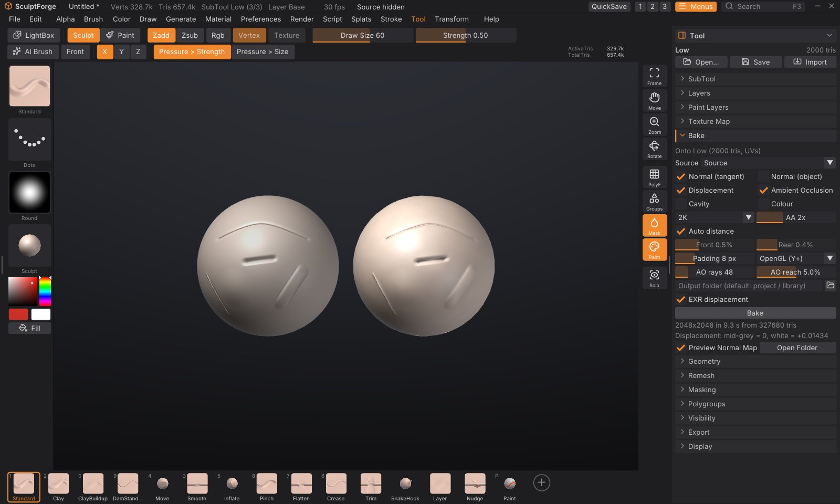Toggle Preview Normal Map checkbox

(x=681, y=348)
